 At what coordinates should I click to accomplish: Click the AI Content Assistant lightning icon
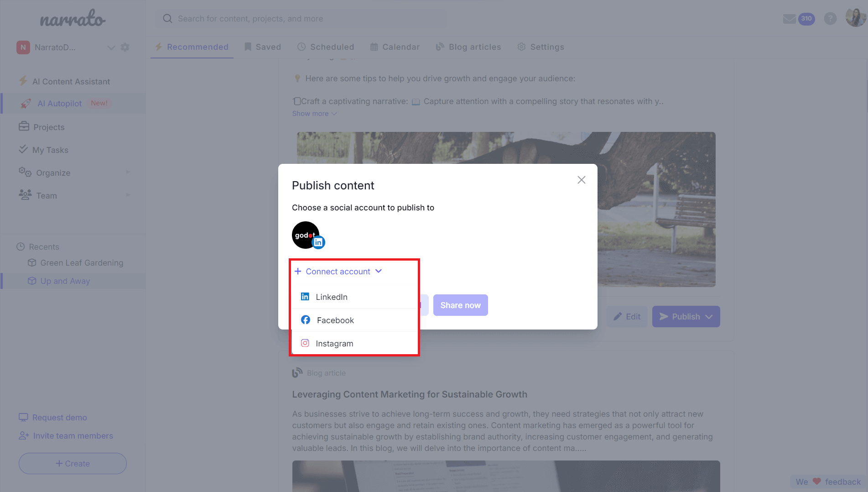pos(23,81)
